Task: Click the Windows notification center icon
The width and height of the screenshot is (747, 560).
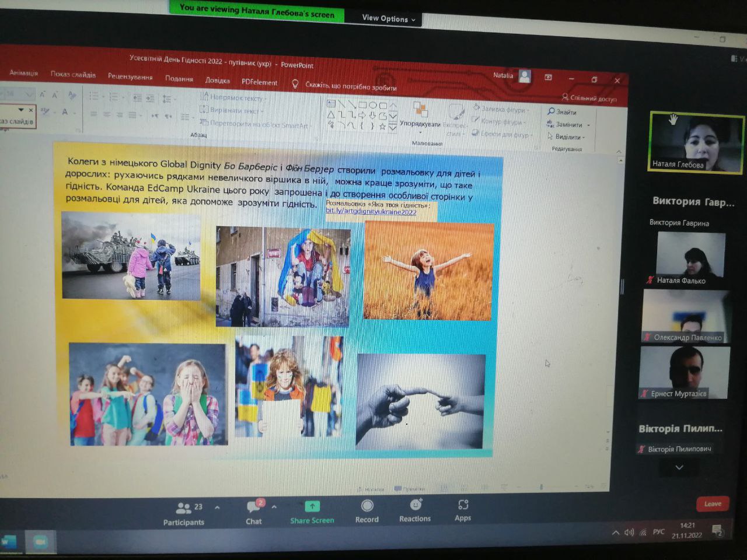Action: point(717,530)
